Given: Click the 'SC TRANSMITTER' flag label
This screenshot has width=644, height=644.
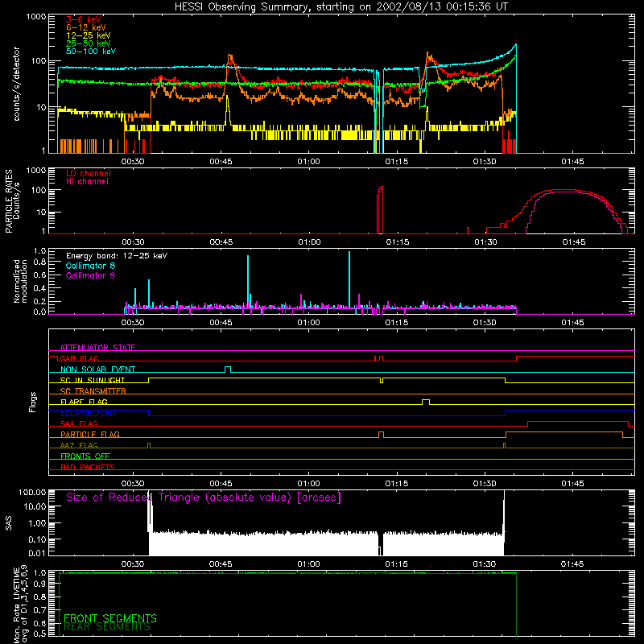Looking at the screenshot, I should 93,391.
